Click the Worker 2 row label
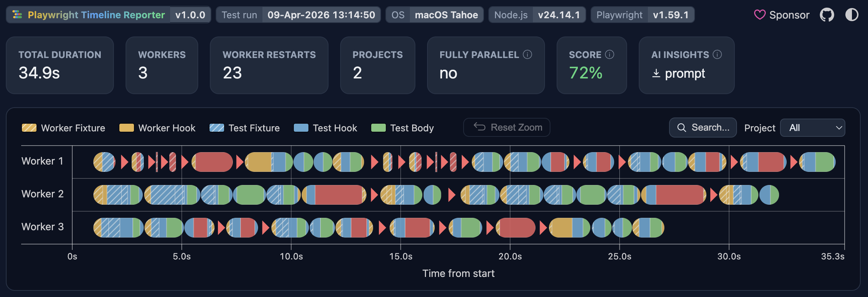The image size is (868, 297). (42, 194)
